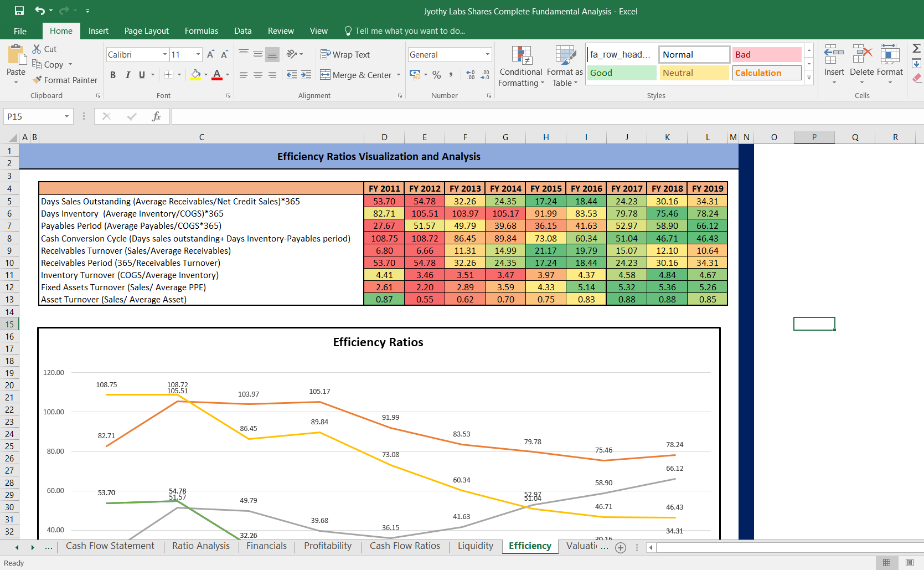This screenshot has height=570, width=924.
Task: Expand Merge & Center options arrow
Action: 399,75
